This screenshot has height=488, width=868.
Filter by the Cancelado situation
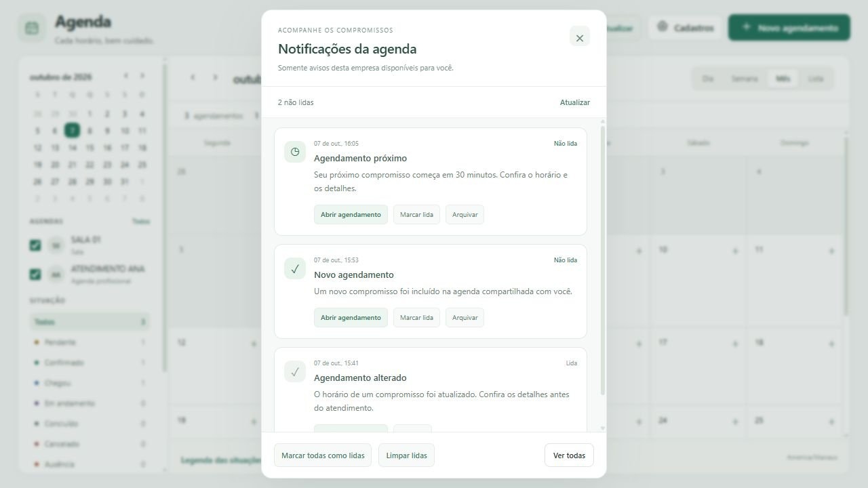coord(90,444)
